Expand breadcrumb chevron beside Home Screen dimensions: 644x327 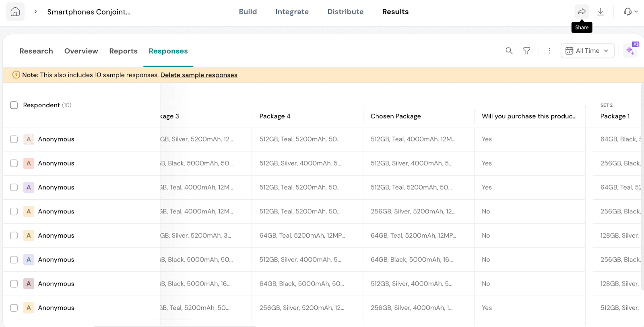36,12
